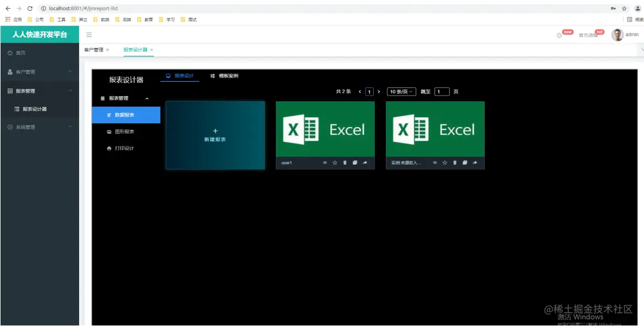Viewport: 644px width, 326px height.
Task: Select 数据报表 in the designer menu
Action: [126, 115]
